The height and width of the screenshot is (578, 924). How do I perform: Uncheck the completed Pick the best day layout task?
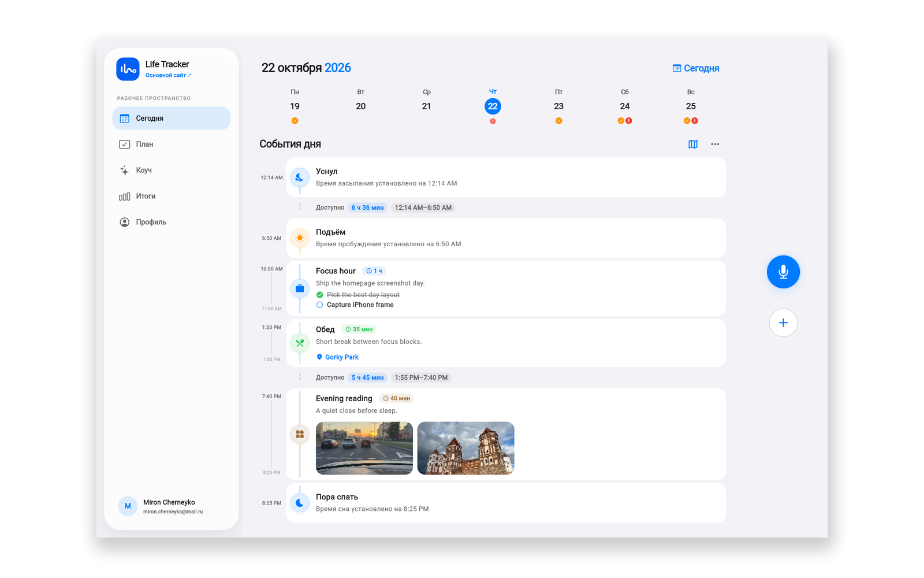pyautogui.click(x=319, y=295)
